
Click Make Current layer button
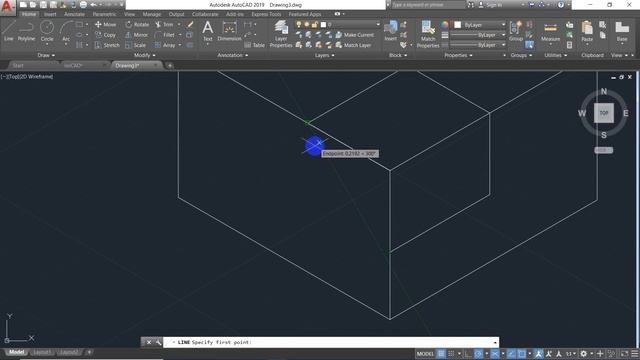click(x=355, y=35)
